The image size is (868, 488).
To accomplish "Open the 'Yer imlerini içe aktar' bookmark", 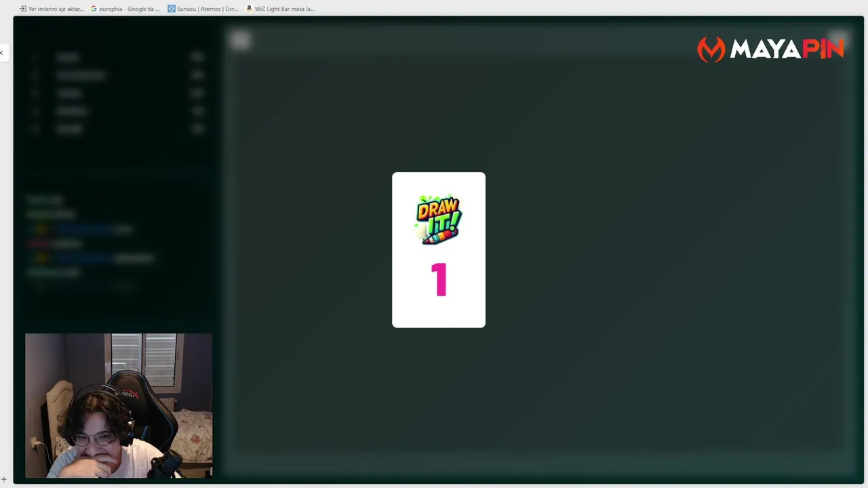I will click(52, 9).
